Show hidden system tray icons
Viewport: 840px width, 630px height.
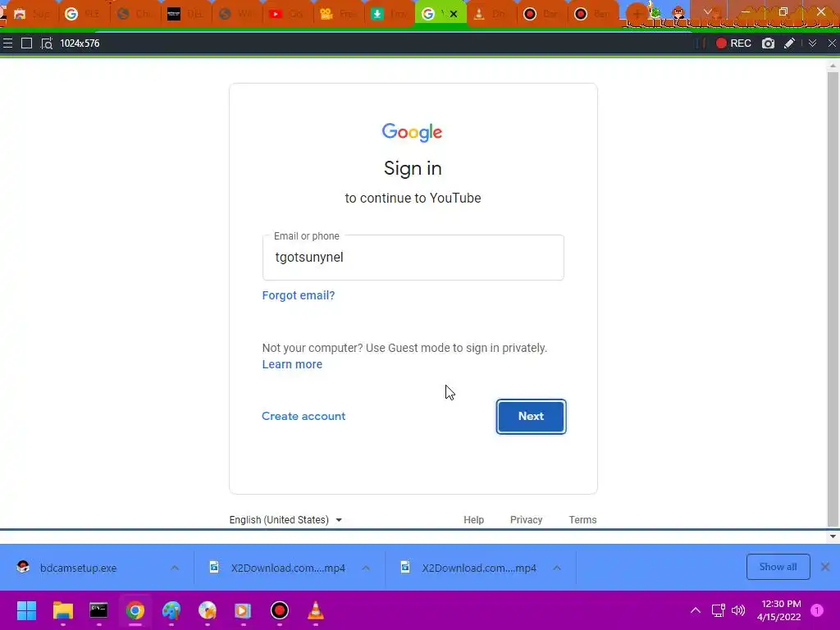click(696, 610)
